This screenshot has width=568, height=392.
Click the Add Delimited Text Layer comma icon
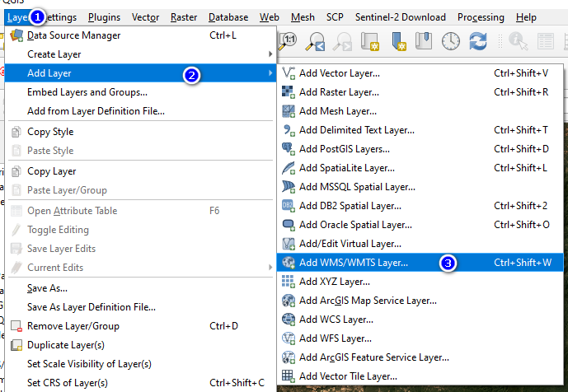[289, 130]
